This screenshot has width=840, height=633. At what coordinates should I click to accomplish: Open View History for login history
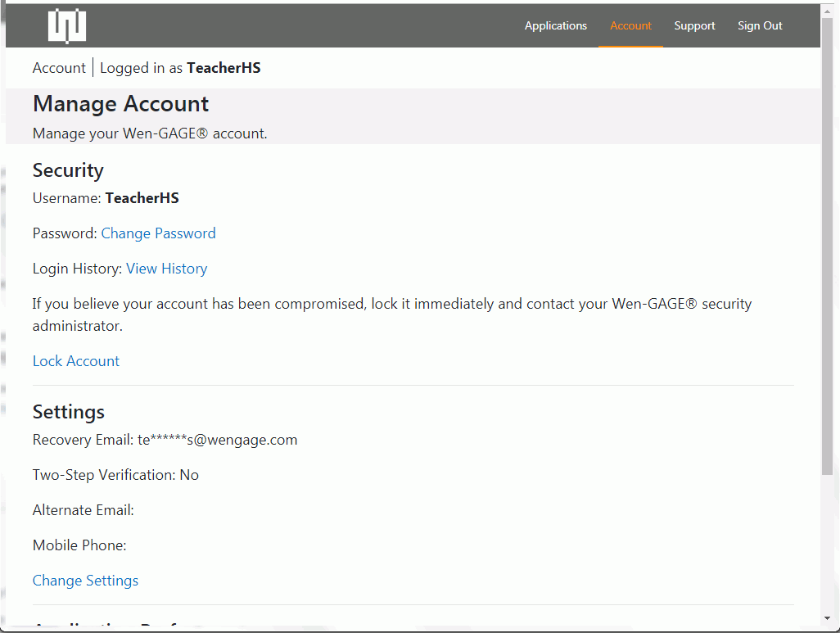click(166, 269)
